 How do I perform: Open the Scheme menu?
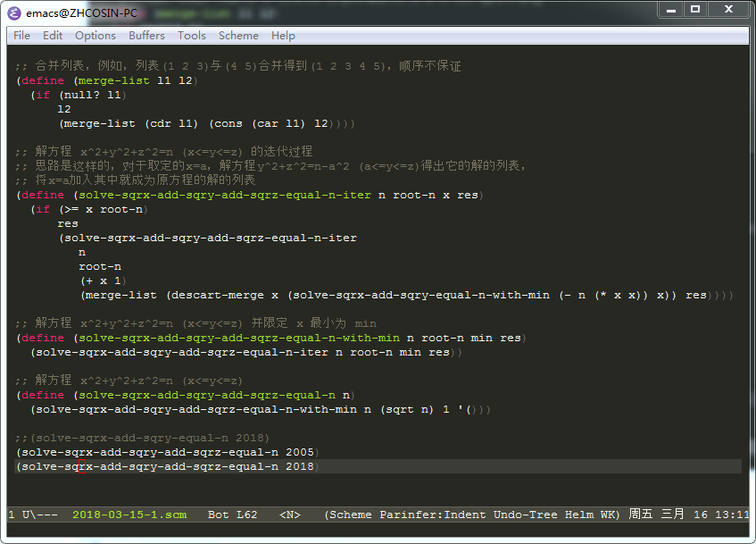coord(238,36)
